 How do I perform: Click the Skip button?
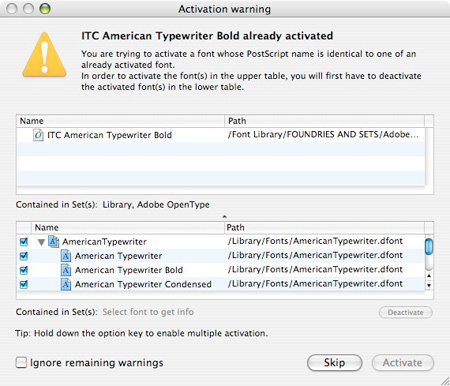[x=334, y=362]
